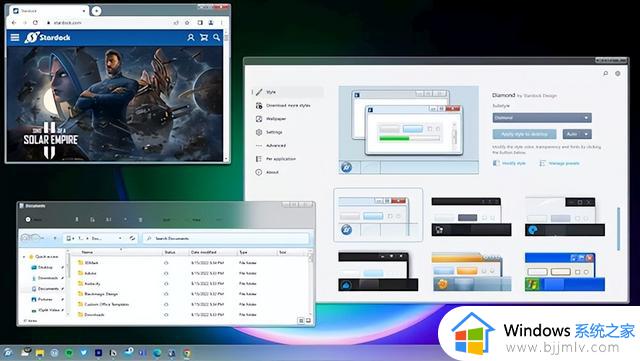Select the dark style thumbnail with light blue button

click(378, 271)
